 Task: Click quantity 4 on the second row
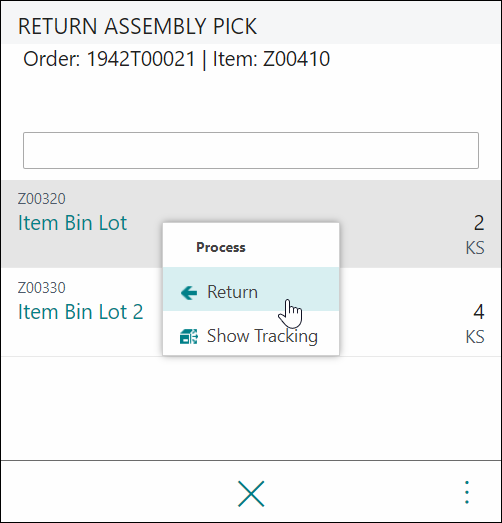coord(479,312)
